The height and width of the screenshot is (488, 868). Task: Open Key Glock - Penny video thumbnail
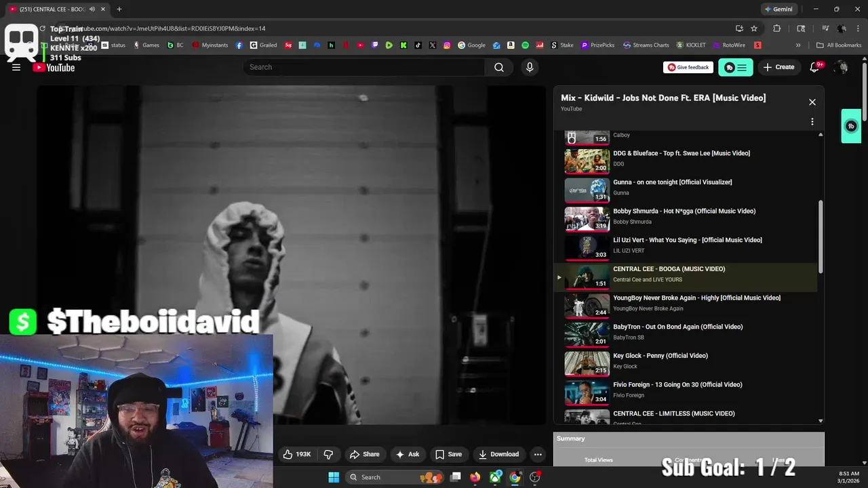587,364
